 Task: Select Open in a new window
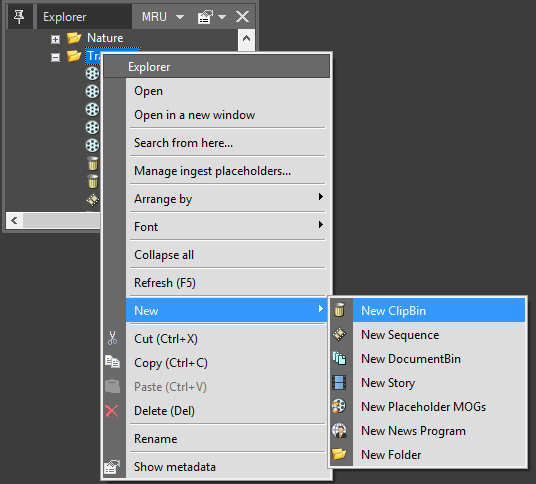point(195,115)
